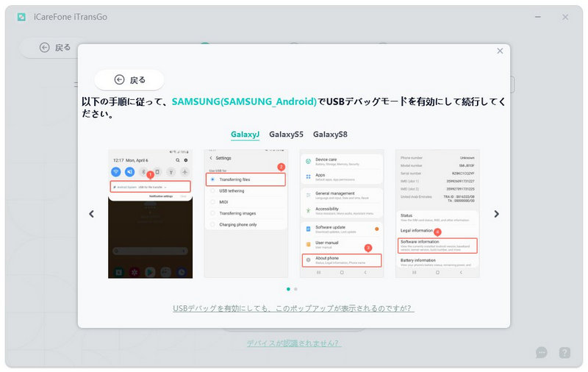Close the USB debugging instruction dialog

point(500,51)
